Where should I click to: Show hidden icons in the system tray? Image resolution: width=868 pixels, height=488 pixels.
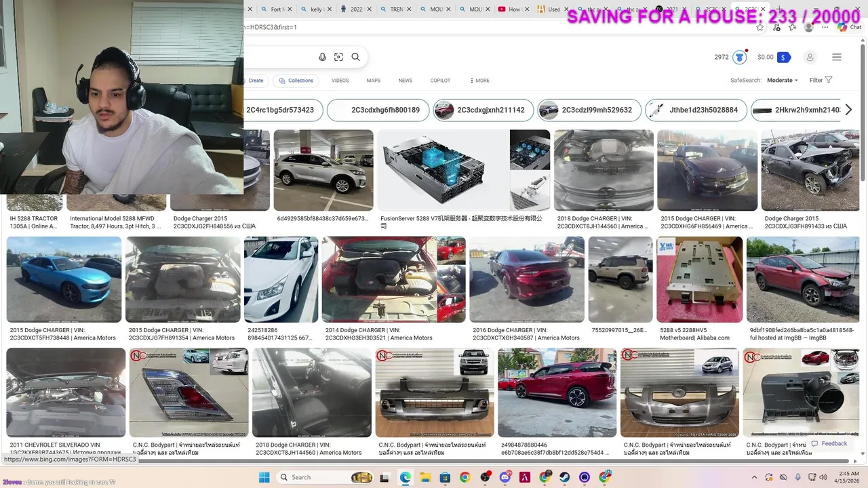754,477
